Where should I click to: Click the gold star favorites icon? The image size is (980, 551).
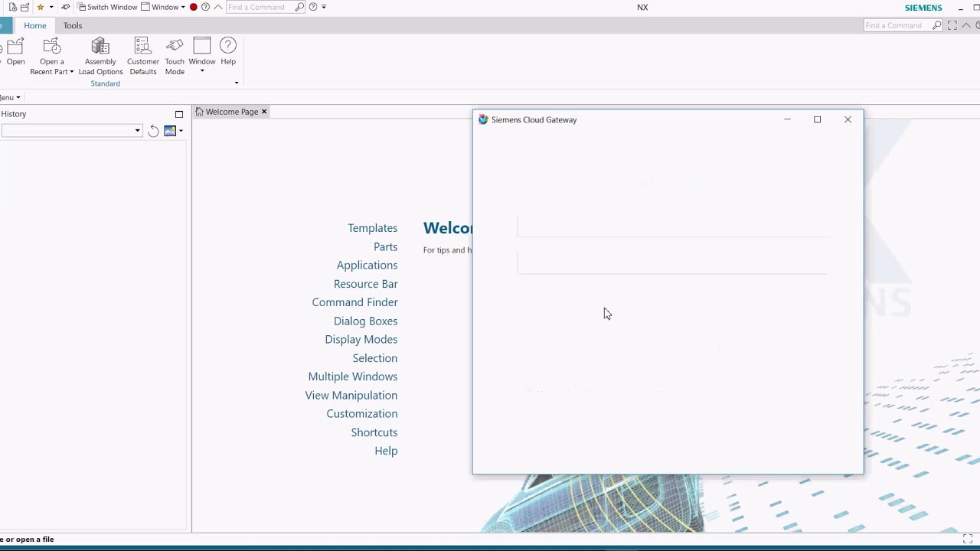coord(41,7)
